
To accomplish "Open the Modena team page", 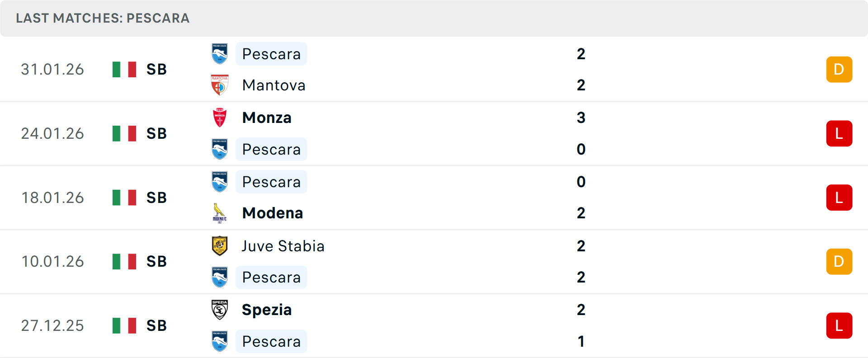I will click(273, 213).
